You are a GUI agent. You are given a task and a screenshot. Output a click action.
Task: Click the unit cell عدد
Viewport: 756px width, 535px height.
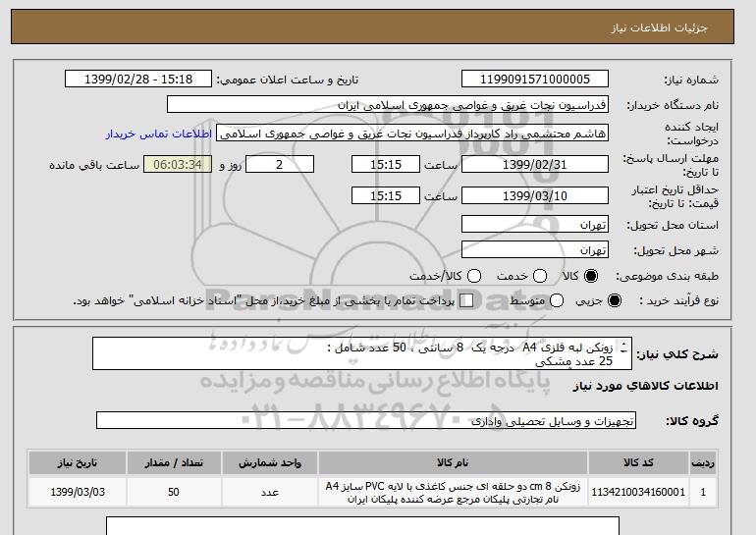[x=270, y=492]
